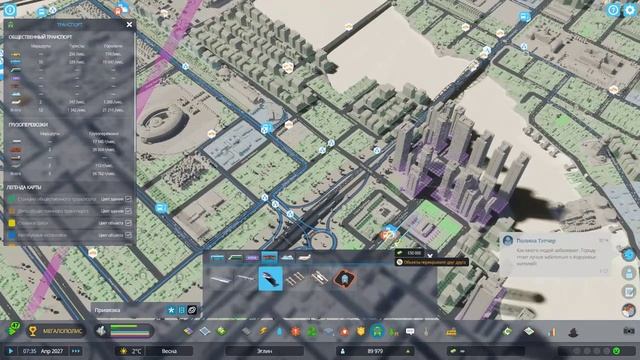
Task: Toggle the middle snapping option icon
Action: click(x=182, y=310)
